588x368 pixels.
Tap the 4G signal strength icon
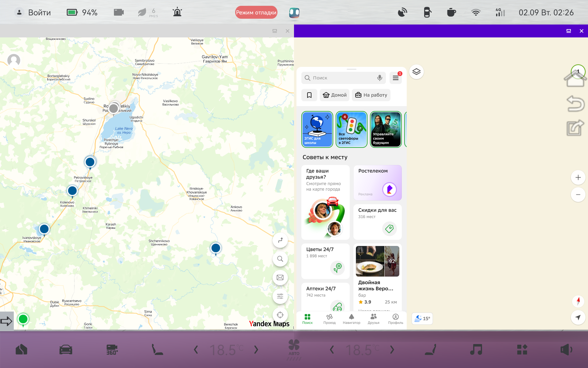pos(500,12)
